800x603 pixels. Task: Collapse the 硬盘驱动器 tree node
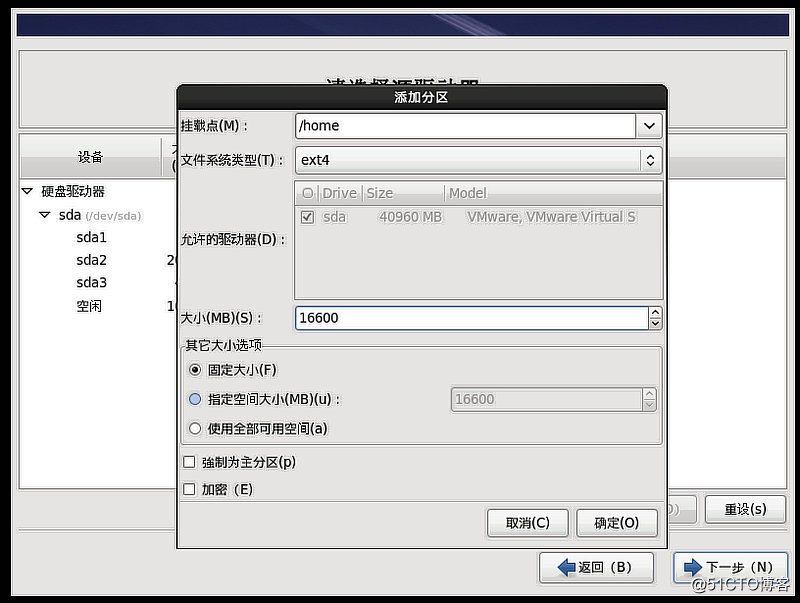28,191
